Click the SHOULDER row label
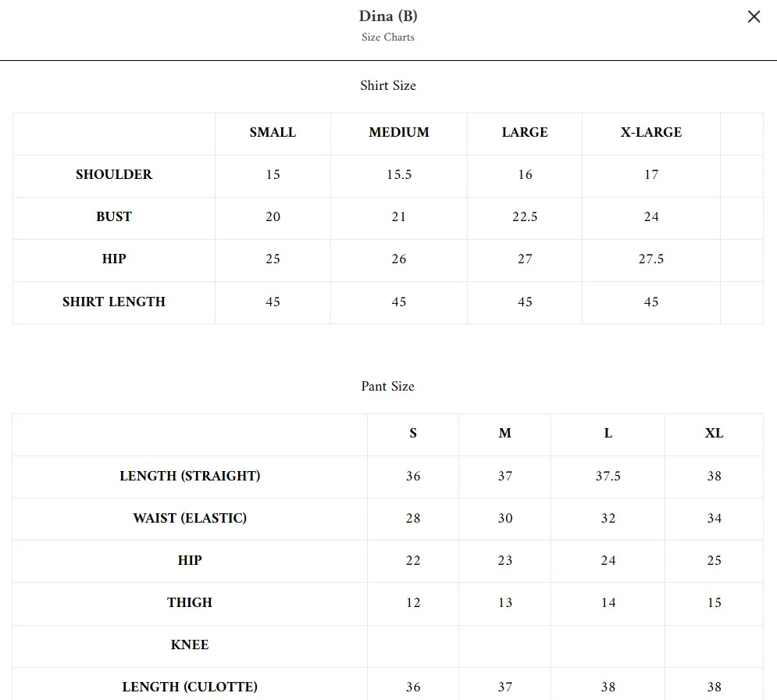This screenshot has width=777, height=700. [114, 174]
